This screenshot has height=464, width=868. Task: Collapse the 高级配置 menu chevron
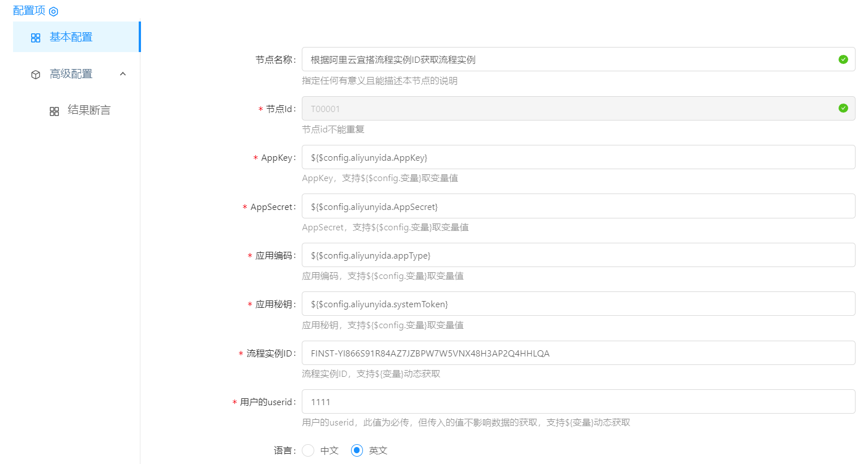point(123,74)
